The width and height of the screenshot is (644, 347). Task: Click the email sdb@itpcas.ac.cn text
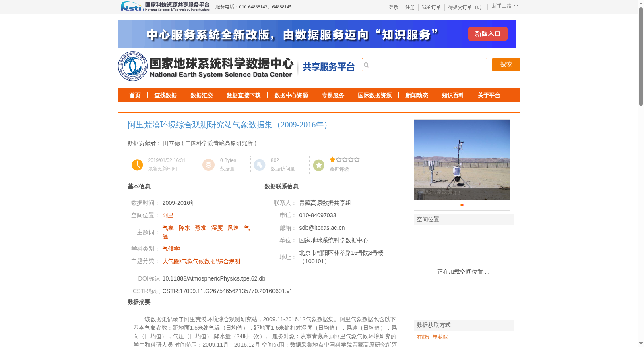322,228
